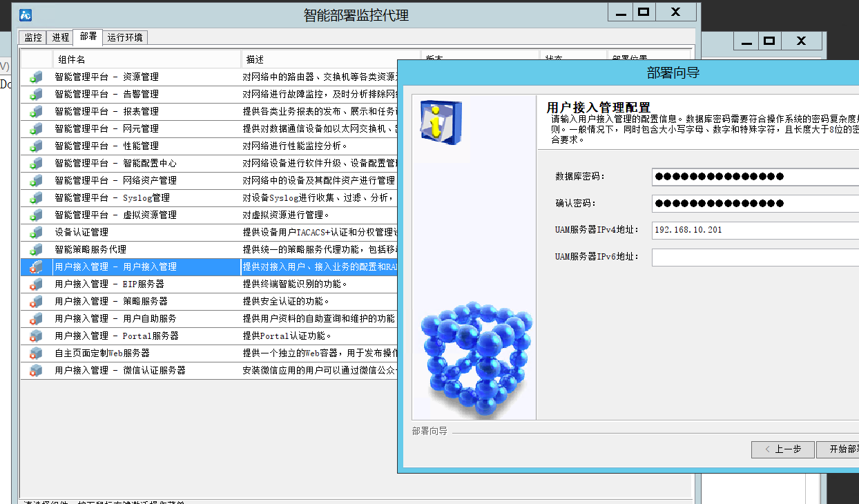The width and height of the screenshot is (859, 504).
Task: Maximize the background window behind the wizard
Action: click(769, 41)
